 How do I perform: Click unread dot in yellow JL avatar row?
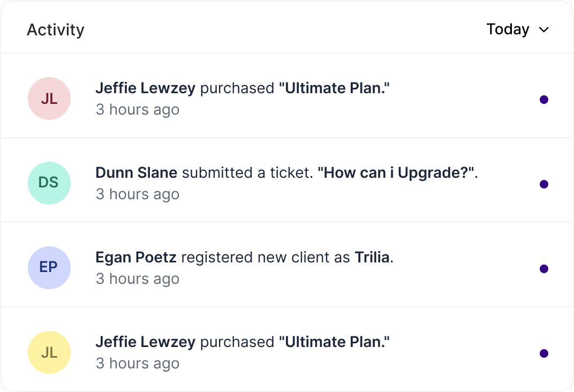544,353
